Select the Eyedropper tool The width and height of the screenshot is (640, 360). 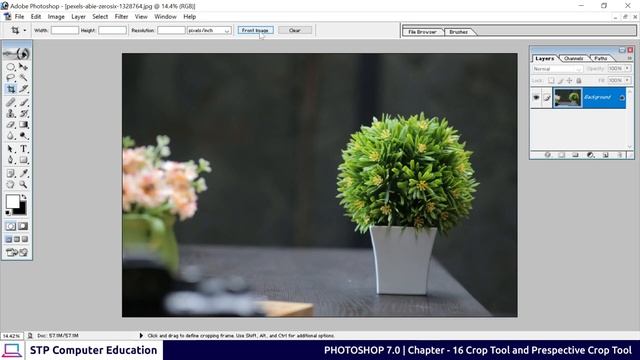pos(23,173)
